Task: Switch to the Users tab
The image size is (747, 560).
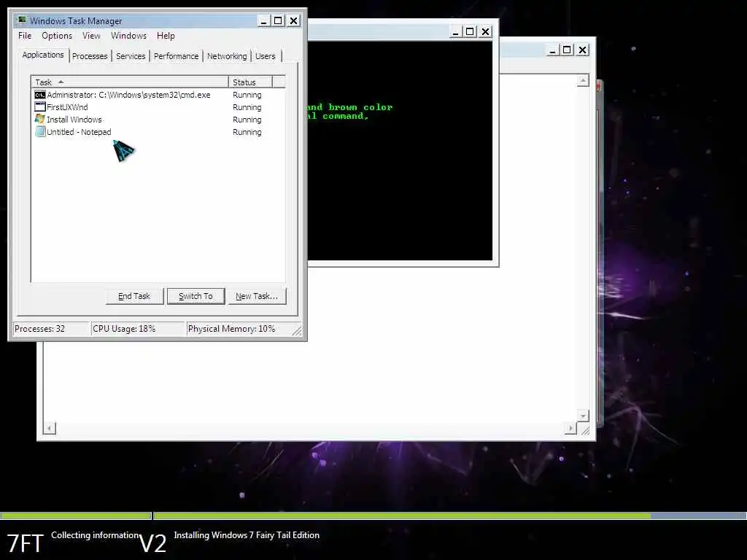Action: 266,56
